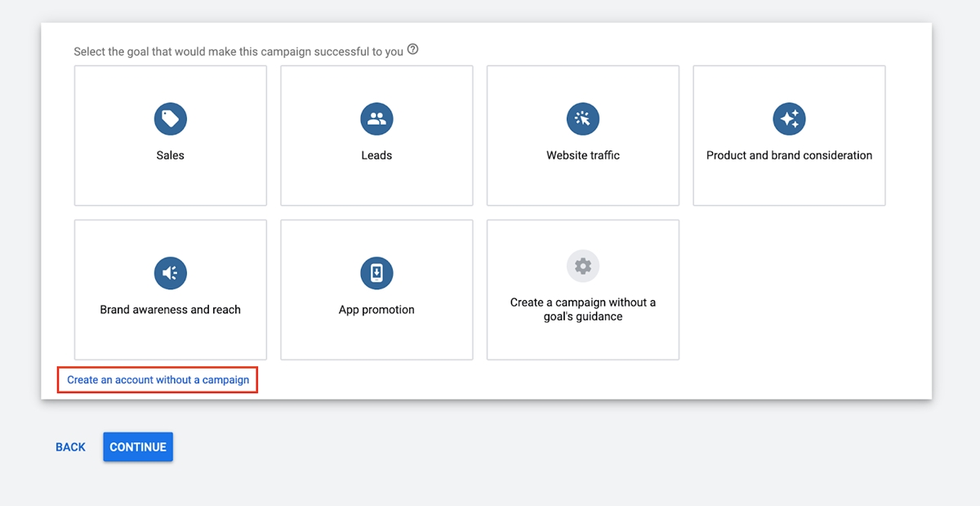
Task: Open the help question mark icon beside goal prompt
Action: click(413, 50)
